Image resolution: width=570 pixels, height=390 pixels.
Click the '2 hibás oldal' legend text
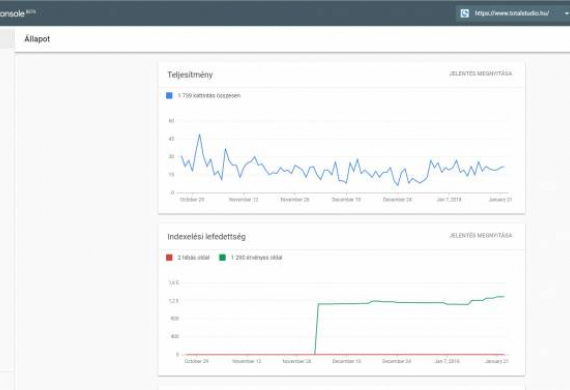193,258
